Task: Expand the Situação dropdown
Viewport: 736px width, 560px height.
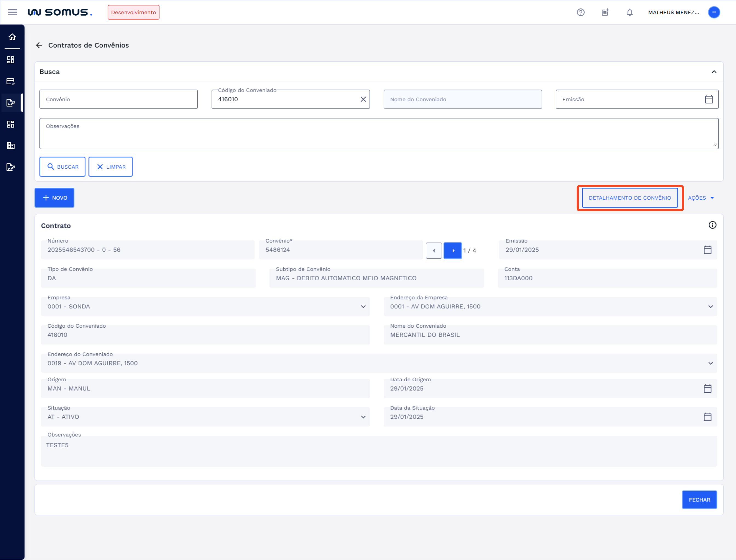Action: click(363, 417)
